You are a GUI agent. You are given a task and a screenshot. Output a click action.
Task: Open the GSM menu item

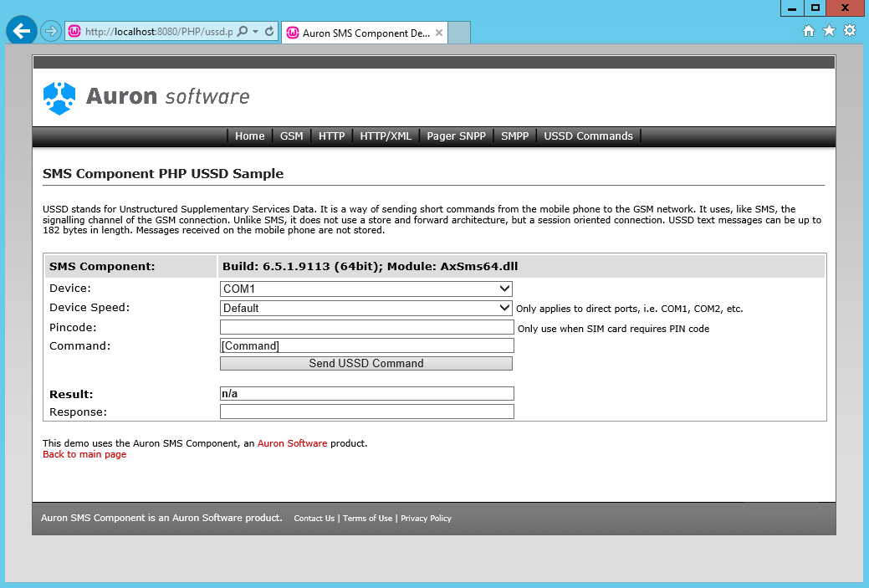point(291,136)
